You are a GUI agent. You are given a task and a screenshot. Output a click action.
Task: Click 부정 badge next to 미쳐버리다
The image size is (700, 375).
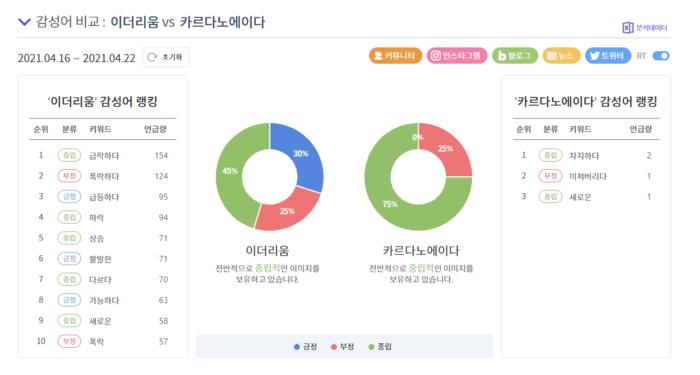pyautogui.click(x=550, y=176)
